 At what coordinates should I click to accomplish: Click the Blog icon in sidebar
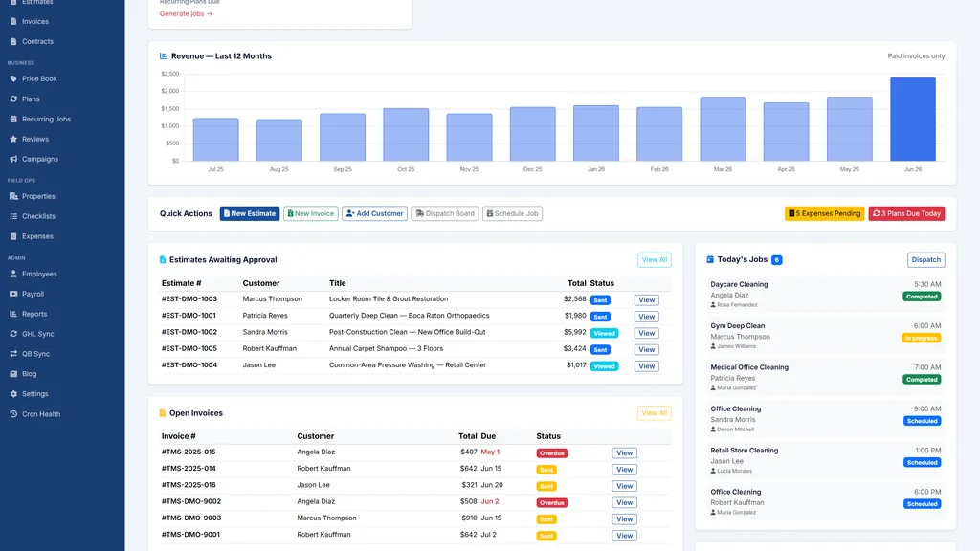[13, 374]
